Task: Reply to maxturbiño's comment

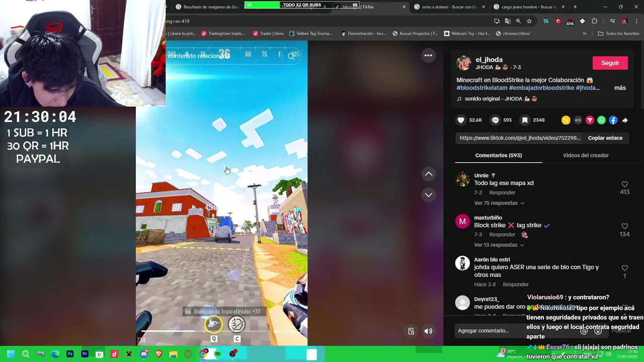Action: coord(502,235)
